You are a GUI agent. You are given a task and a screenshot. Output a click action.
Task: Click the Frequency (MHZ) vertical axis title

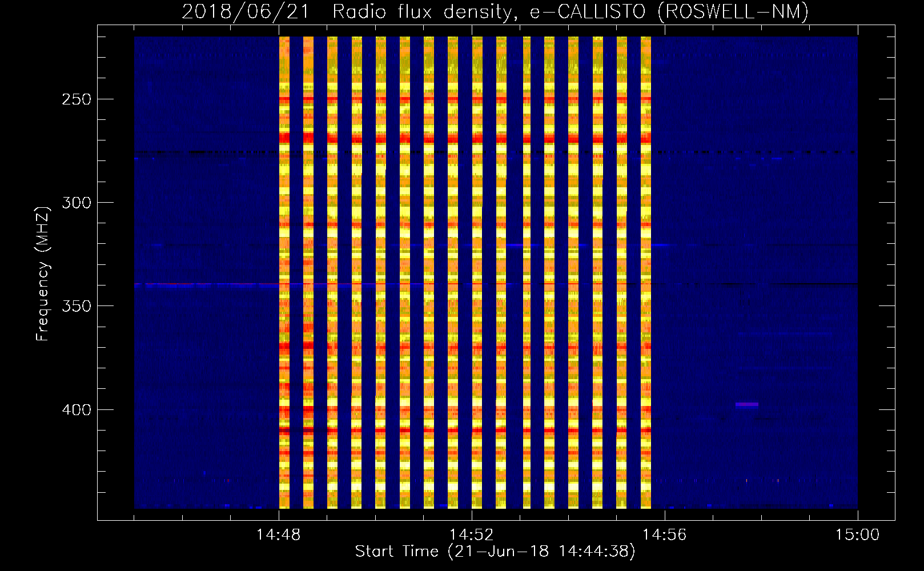click(x=43, y=274)
